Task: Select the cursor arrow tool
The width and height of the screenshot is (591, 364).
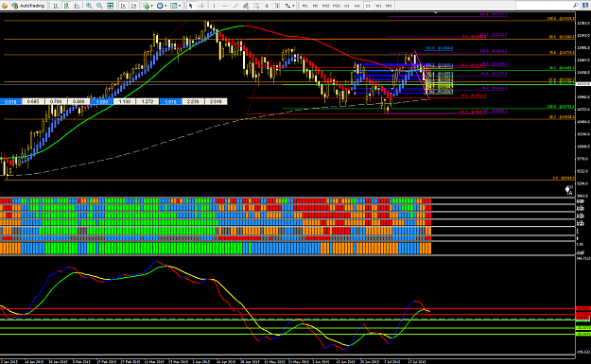Action: click(x=191, y=6)
